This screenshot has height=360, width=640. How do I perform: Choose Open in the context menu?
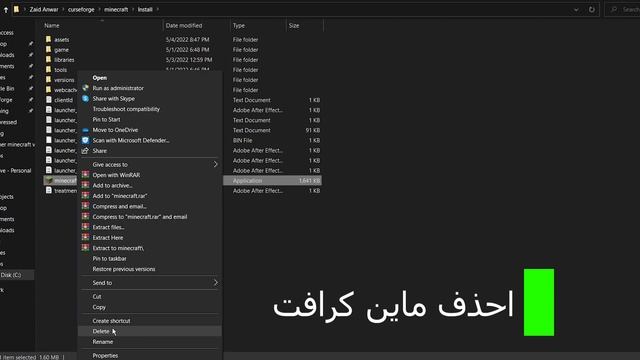tap(100, 78)
